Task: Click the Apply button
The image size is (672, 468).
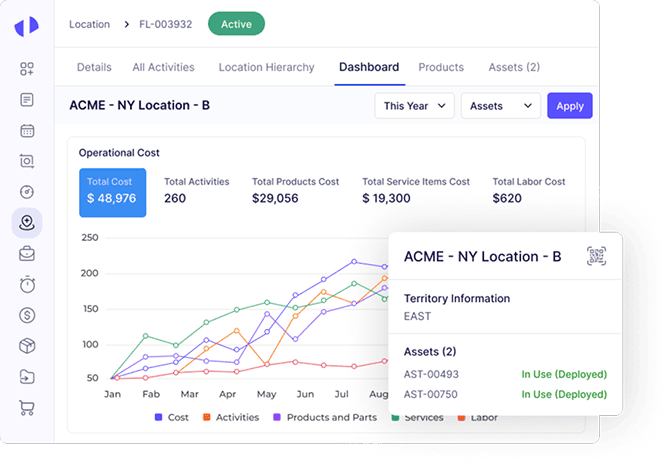Action: point(570,106)
